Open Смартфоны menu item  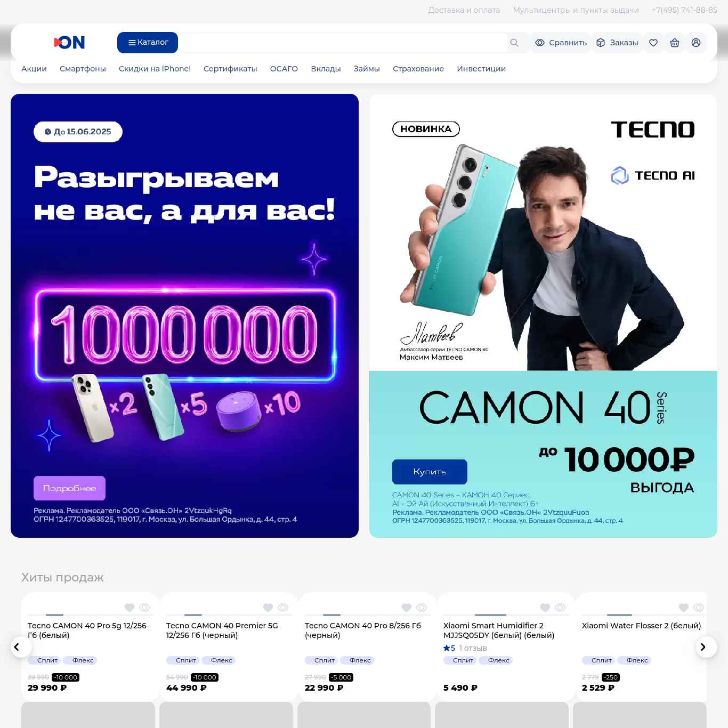[x=83, y=69]
